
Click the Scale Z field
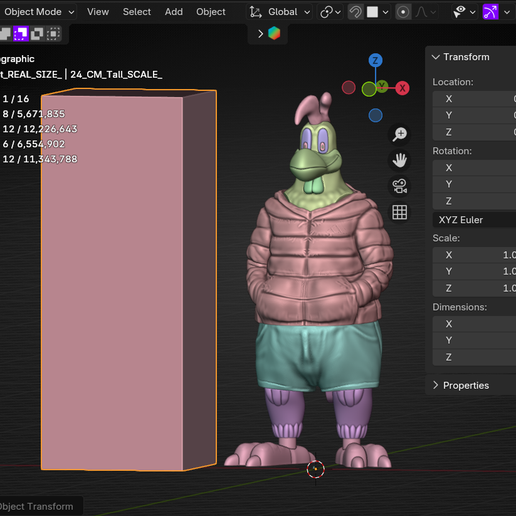coord(474,288)
